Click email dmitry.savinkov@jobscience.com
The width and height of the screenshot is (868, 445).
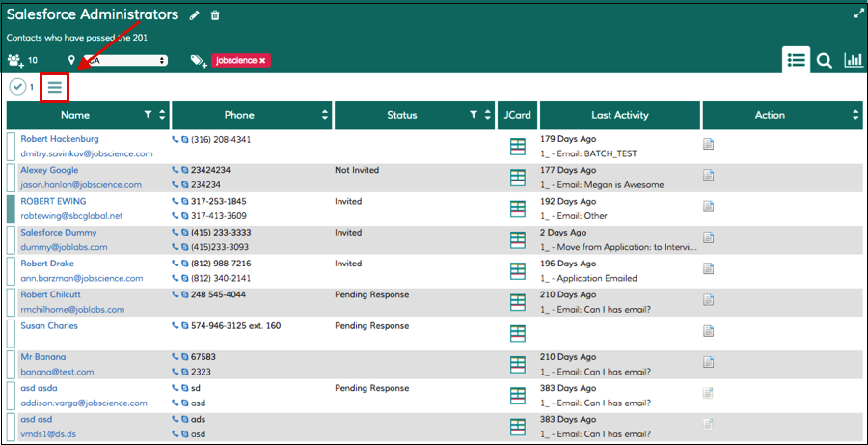coord(87,153)
